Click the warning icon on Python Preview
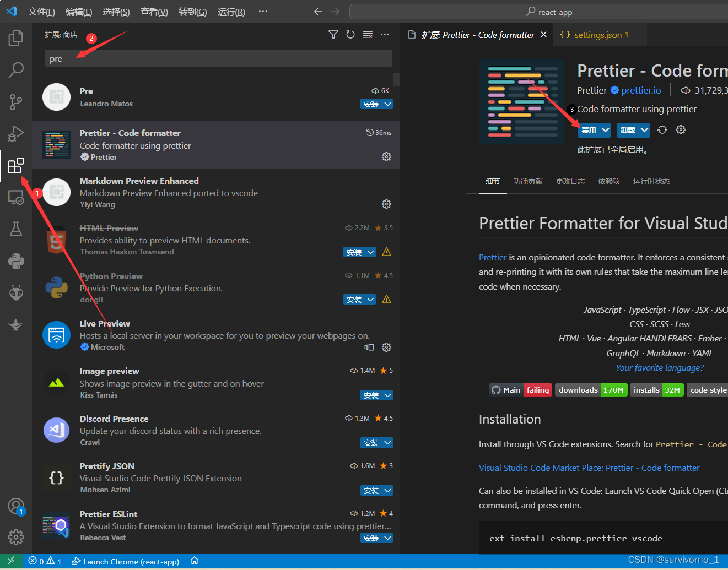 pyautogui.click(x=386, y=300)
